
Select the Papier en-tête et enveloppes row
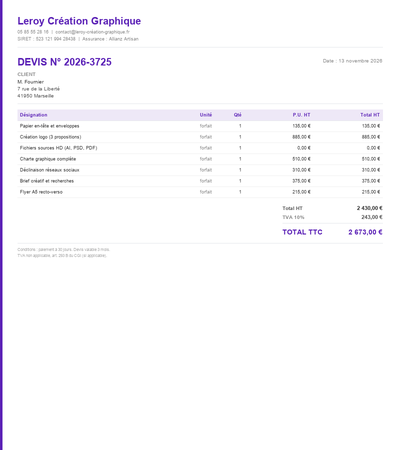tap(200, 126)
